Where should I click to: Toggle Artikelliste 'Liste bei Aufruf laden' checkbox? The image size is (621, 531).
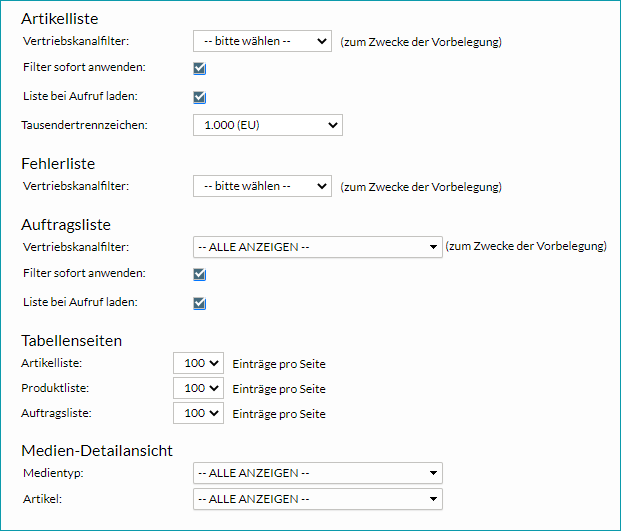pos(200,97)
